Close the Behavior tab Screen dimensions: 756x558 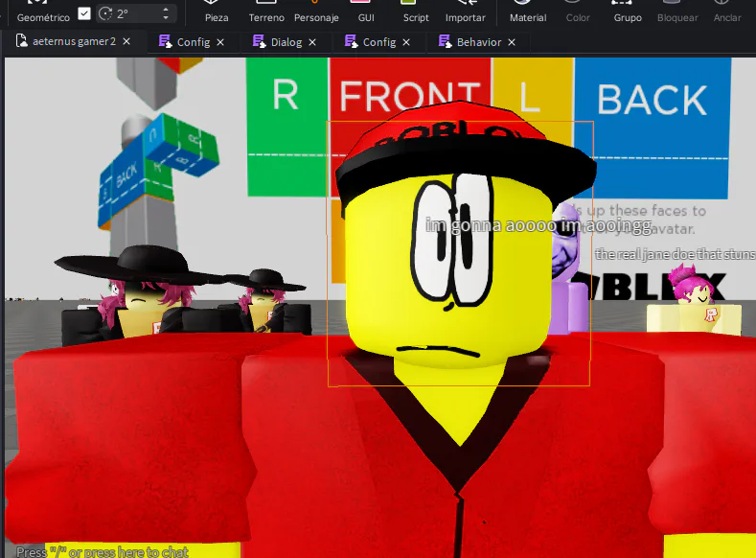click(512, 42)
